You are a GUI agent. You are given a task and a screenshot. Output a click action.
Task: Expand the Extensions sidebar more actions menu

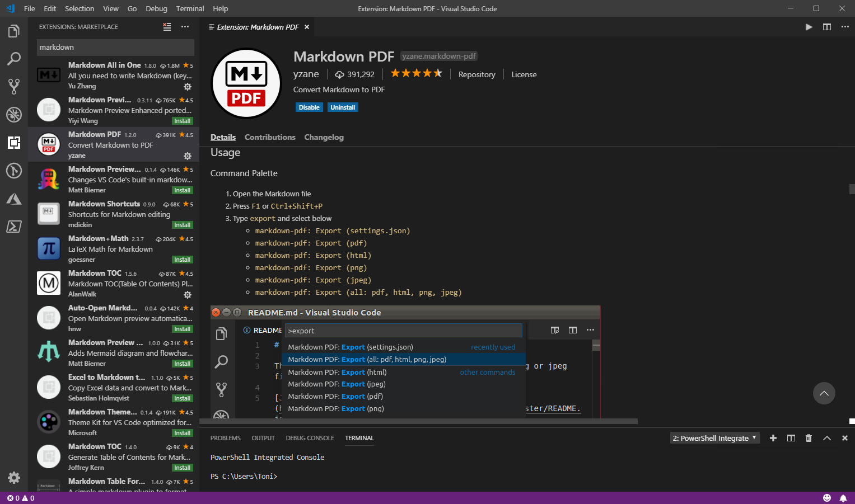click(185, 27)
